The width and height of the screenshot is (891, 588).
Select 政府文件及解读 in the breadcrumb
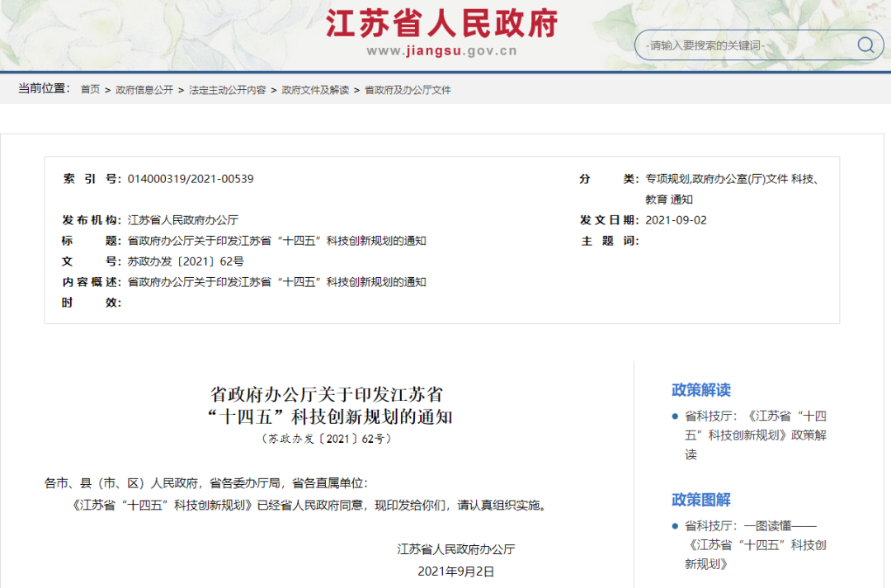click(315, 90)
